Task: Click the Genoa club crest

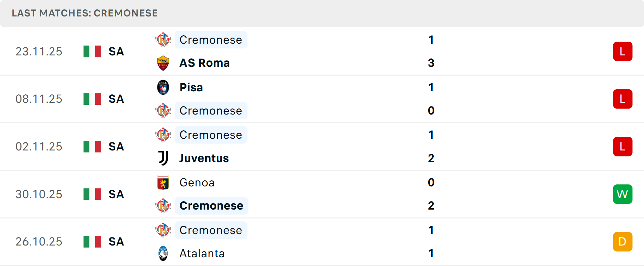Action: click(x=163, y=183)
